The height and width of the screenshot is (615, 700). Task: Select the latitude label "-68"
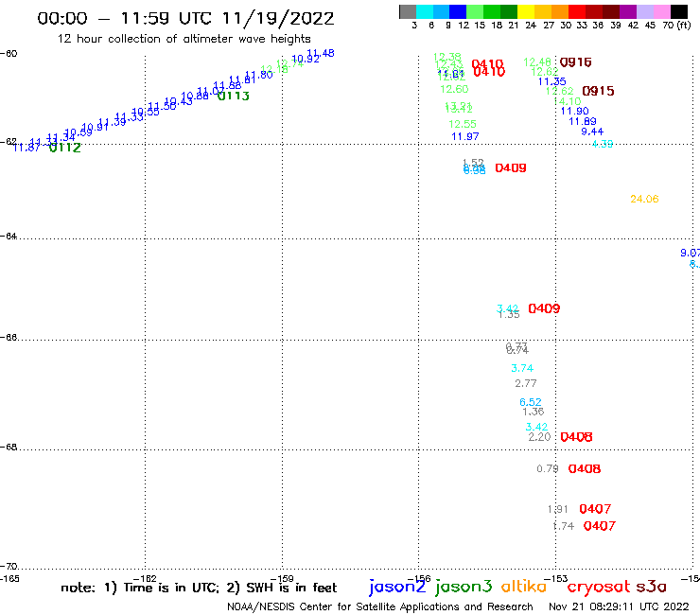coord(9,448)
